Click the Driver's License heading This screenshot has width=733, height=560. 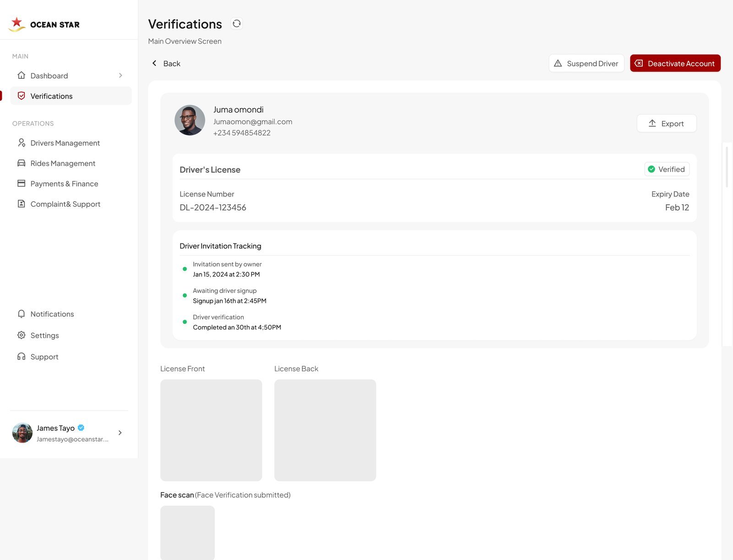(x=210, y=170)
